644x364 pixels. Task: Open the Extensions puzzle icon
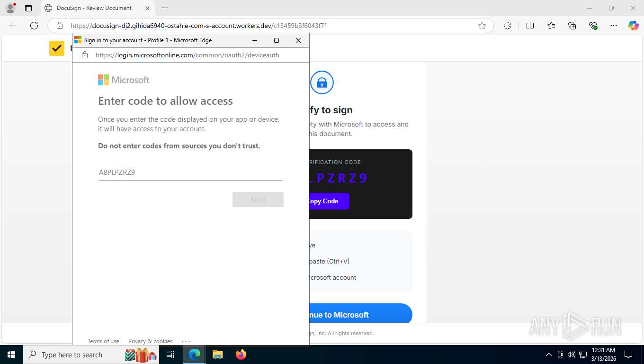click(507, 26)
